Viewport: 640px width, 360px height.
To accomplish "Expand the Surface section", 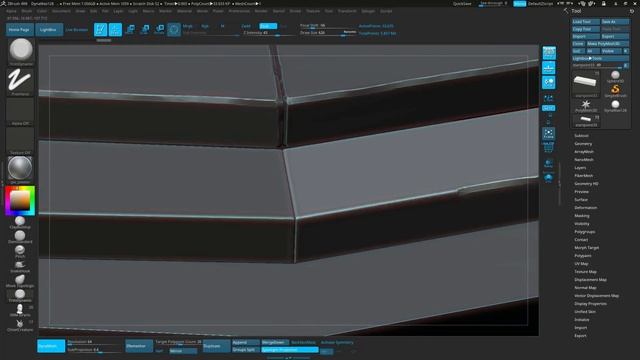I will (581, 200).
